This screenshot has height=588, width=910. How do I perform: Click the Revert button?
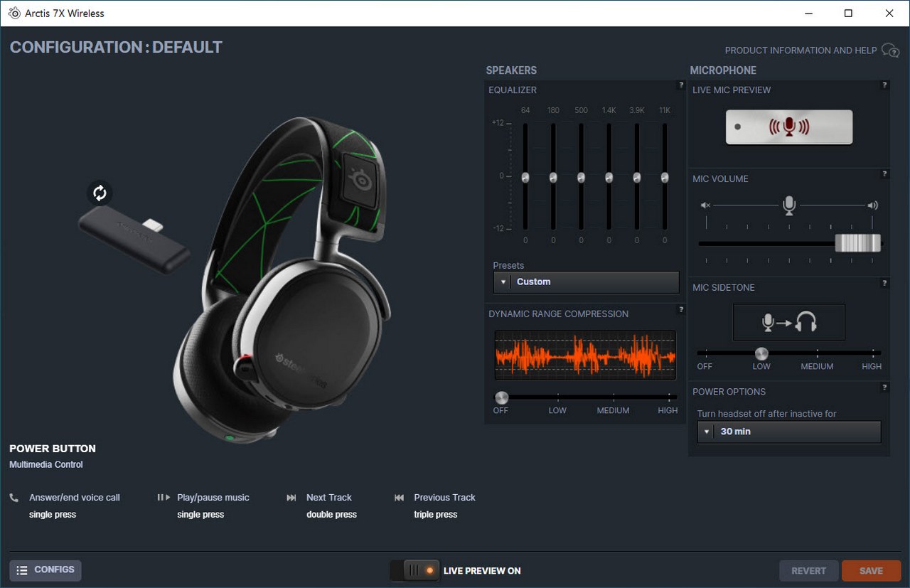coord(809,570)
